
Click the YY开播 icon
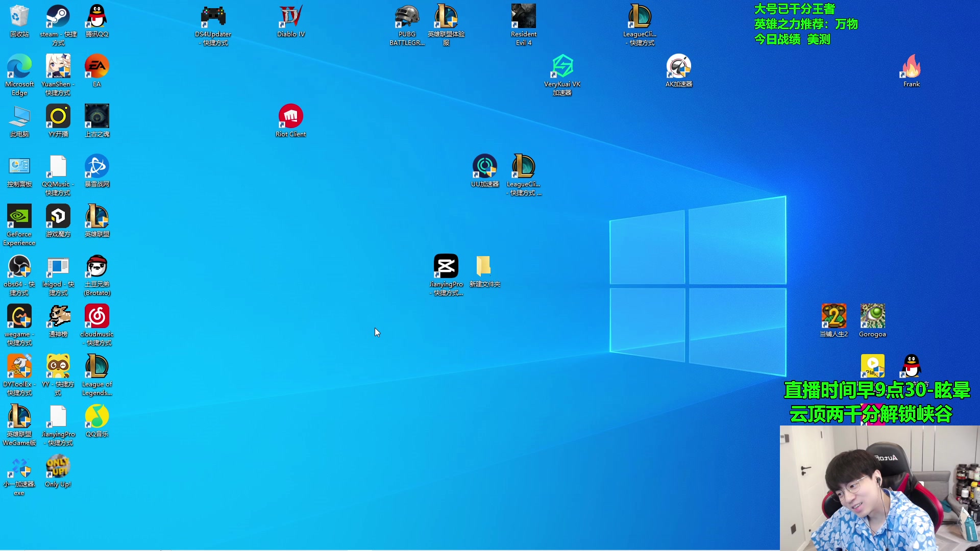pyautogui.click(x=58, y=121)
